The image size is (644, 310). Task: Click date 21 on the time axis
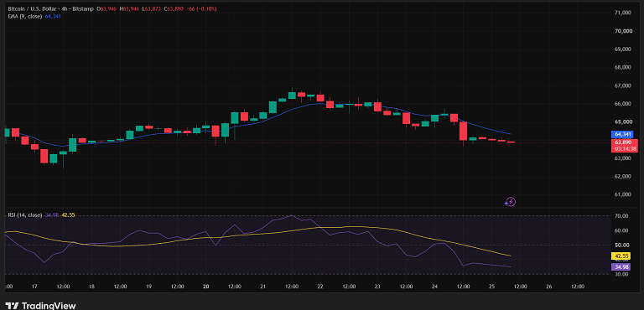263,287
